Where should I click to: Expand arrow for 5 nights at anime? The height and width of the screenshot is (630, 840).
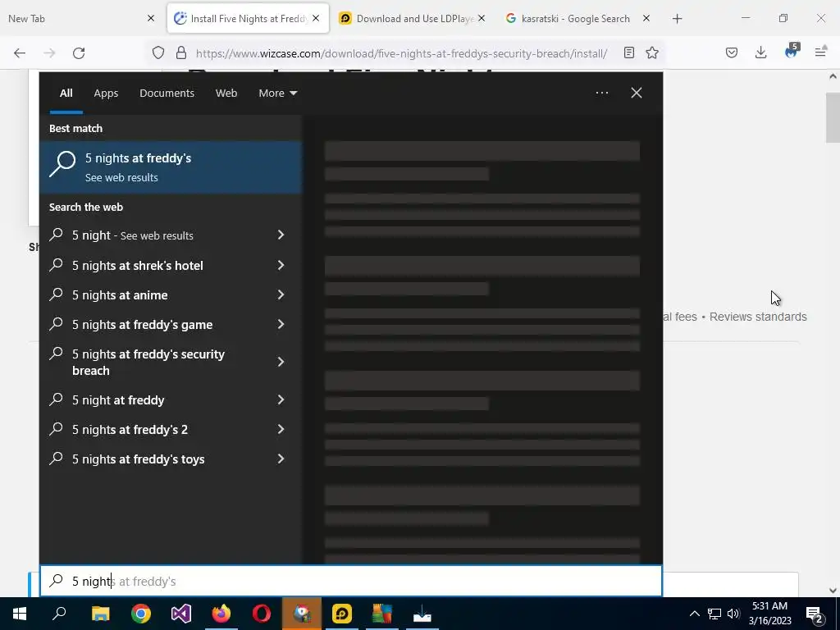pyautogui.click(x=281, y=294)
